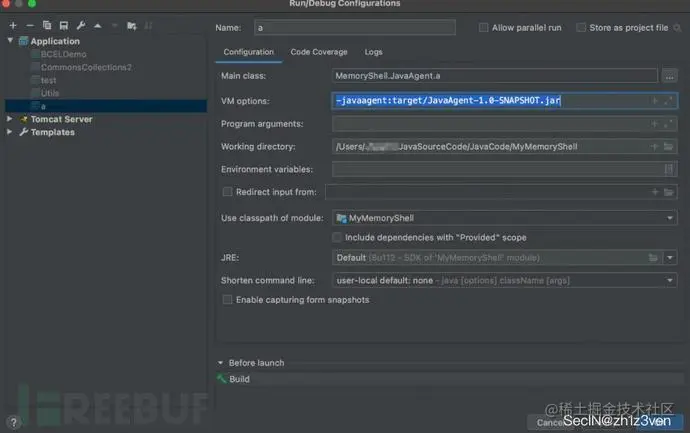The height and width of the screenshot is (433, 690).
Task: Click the Main class field
Action: point(495,76)
